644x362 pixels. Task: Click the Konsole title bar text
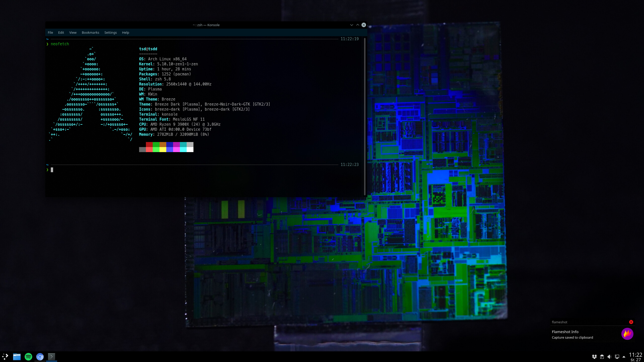point(206,25)
